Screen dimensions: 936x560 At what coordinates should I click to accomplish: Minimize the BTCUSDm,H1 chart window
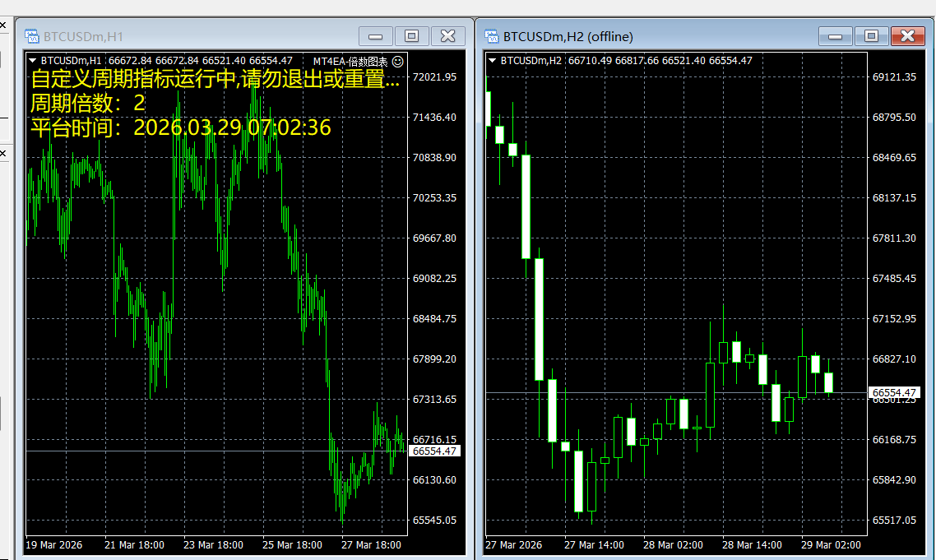[376, 36]
